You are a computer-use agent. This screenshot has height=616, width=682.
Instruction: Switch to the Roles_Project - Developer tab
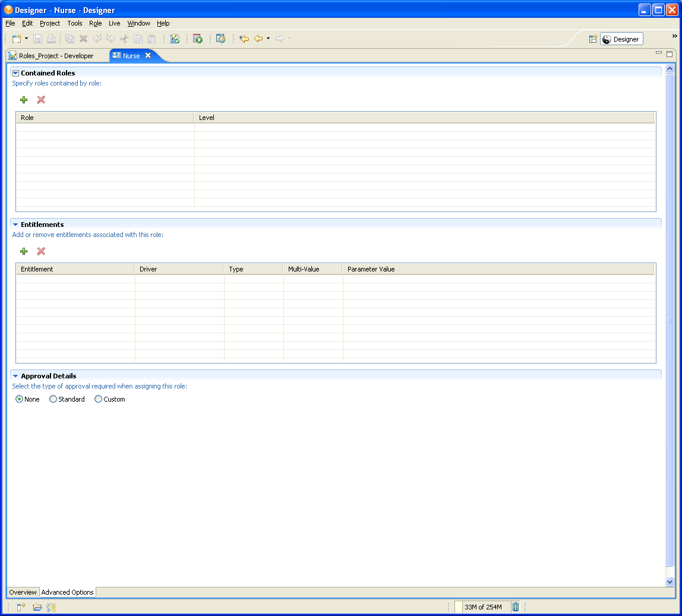point(56,56)
